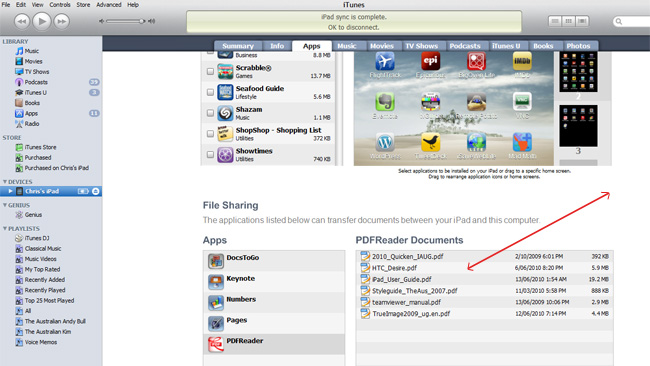Switch to list view
Viewport: 650px width, 366px height.
(x=555, y=21)
